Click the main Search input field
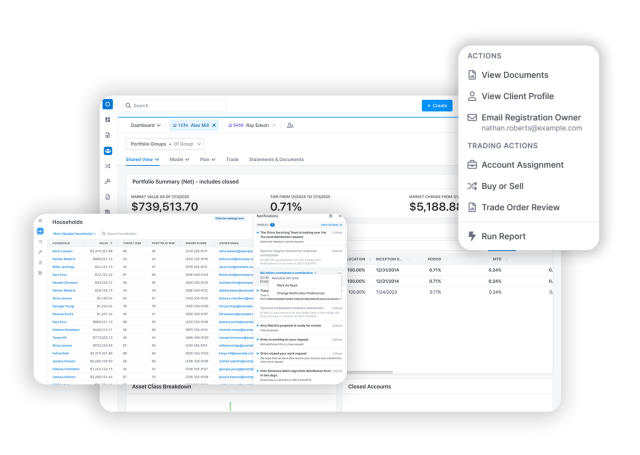This screenshot has height=455, width=640. click(175, 106)
